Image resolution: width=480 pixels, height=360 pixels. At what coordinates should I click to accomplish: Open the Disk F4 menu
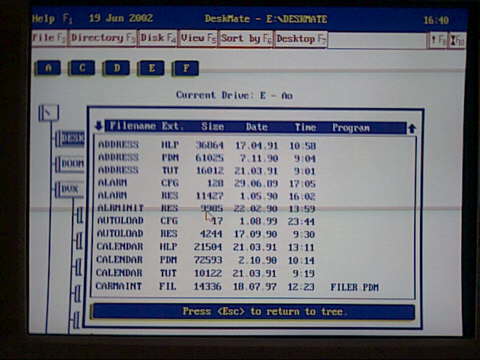pyautogui.click(x=158, y=38)
